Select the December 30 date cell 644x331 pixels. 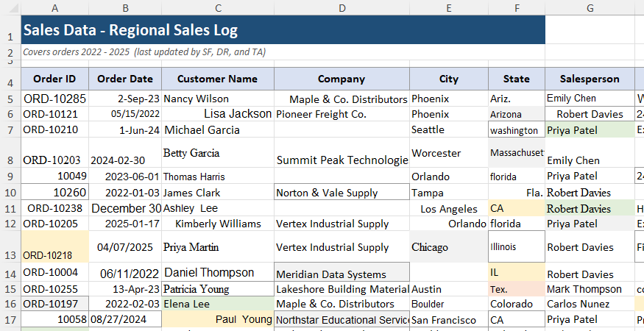[x=125, y=208]
